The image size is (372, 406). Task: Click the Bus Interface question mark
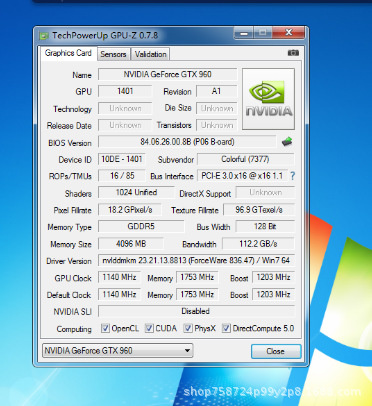pyautogui.click(x=292, y=176)
